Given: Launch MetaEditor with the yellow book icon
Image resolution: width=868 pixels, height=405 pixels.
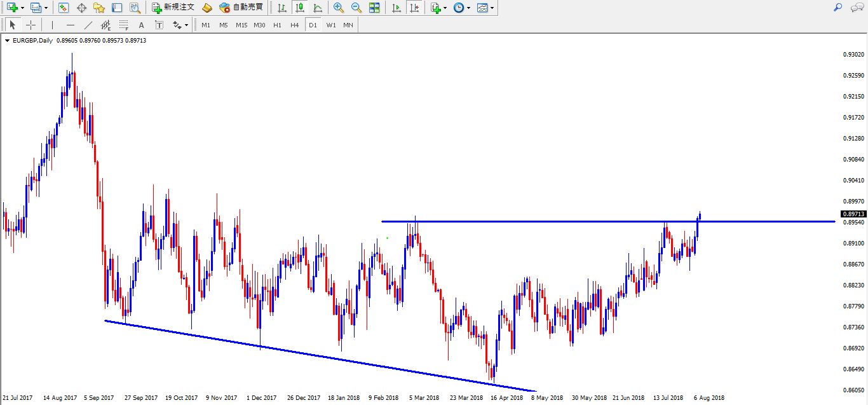Looking at the screenshot, I should click(207, 8).
